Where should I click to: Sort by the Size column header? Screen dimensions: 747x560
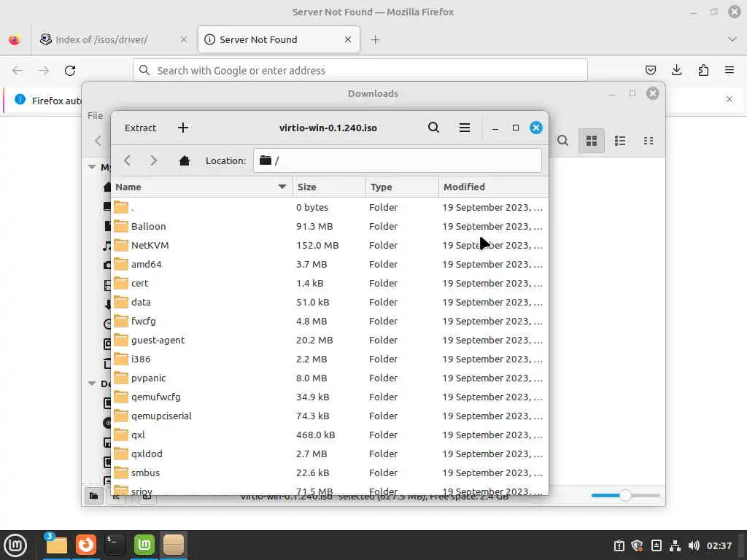pos(329,187)
